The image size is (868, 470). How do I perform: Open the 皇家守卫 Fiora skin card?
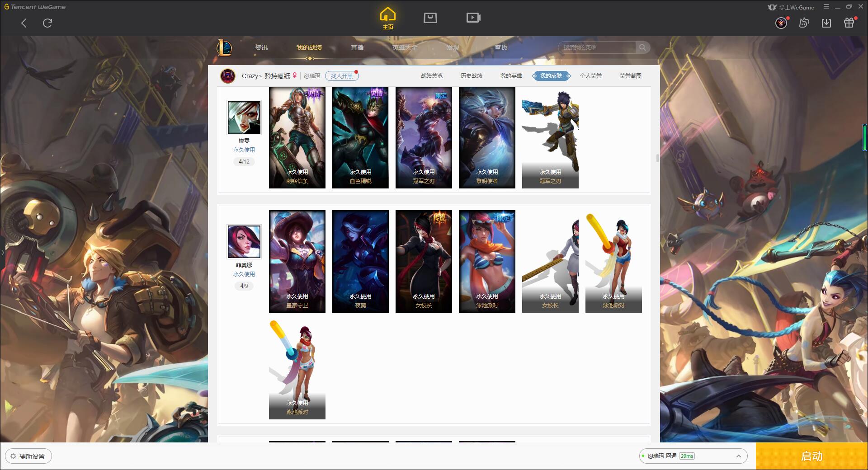tap(297, 261)
